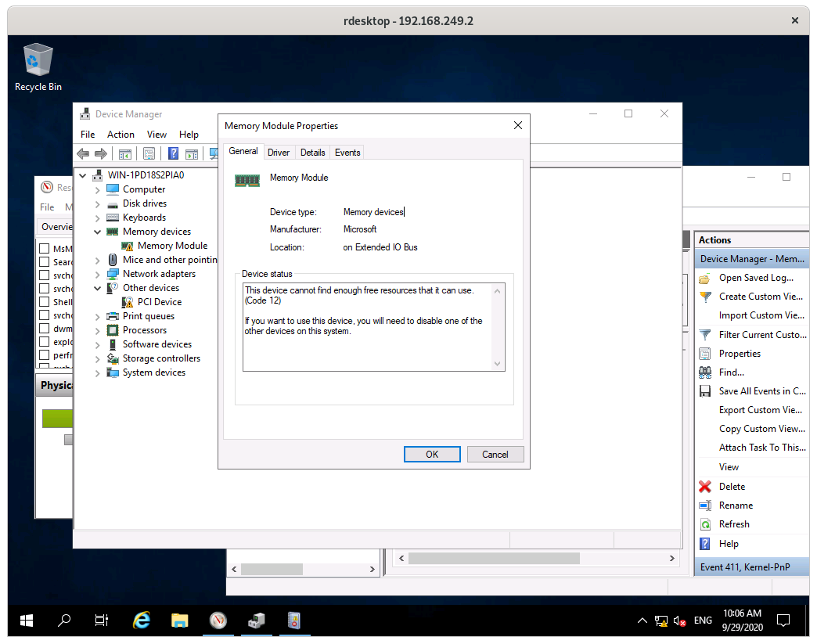Click the Back arrow in Device Manager toolbar
The width and height of the screenshot is (817, 644).
[x=83, y=153]
